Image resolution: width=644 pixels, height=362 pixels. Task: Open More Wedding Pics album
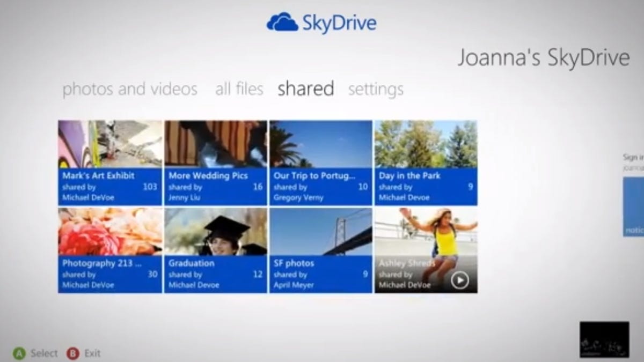pyautogui.click(x=215, y=163)
